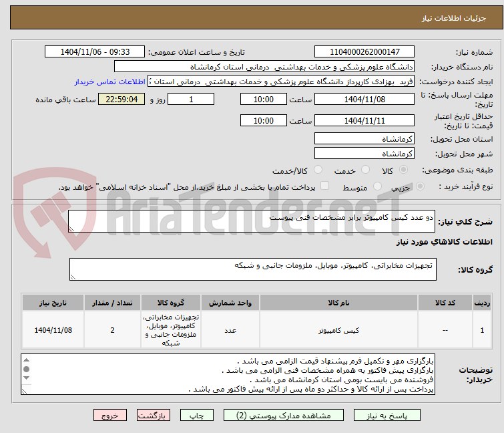Click the گروه کالا table column header
Screen dimensions: 504x433
click(171, 303)
